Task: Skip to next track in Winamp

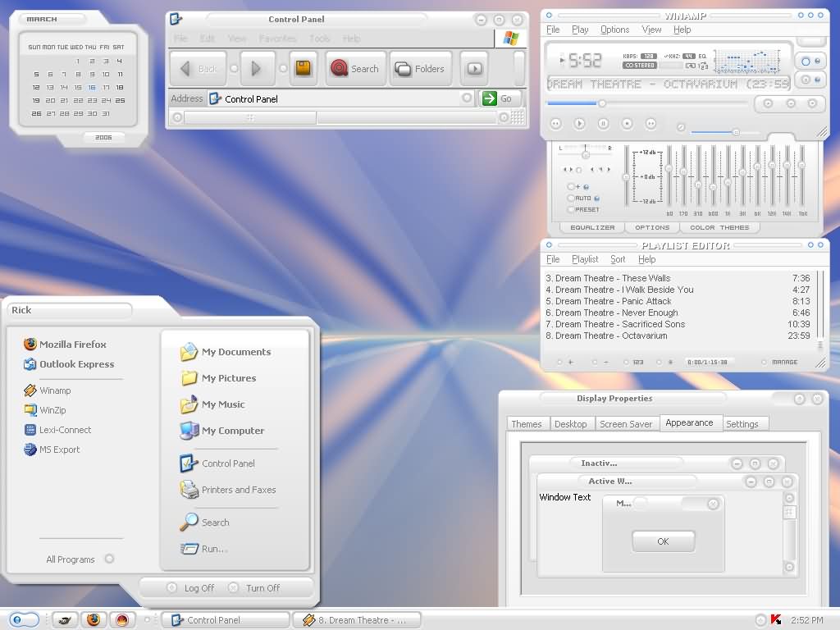Action: [651, 124]
